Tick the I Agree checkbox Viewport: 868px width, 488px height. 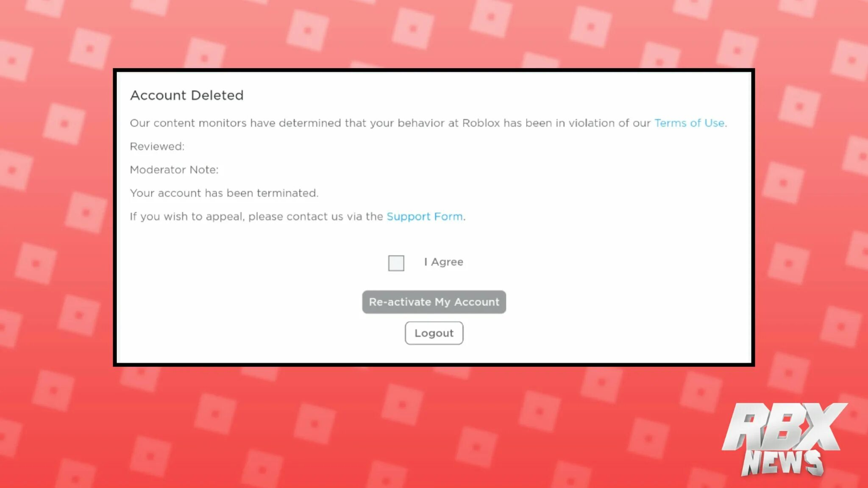click(396, 263)
